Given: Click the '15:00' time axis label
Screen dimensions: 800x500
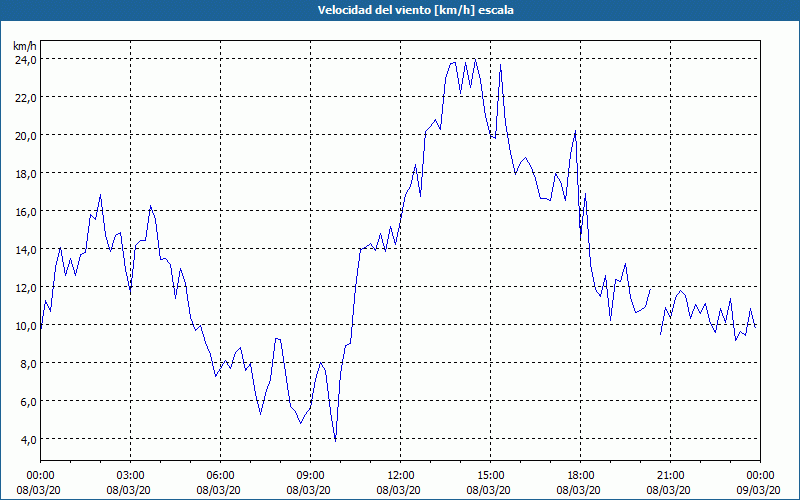Looking at the screenshot, I should 491,476.
